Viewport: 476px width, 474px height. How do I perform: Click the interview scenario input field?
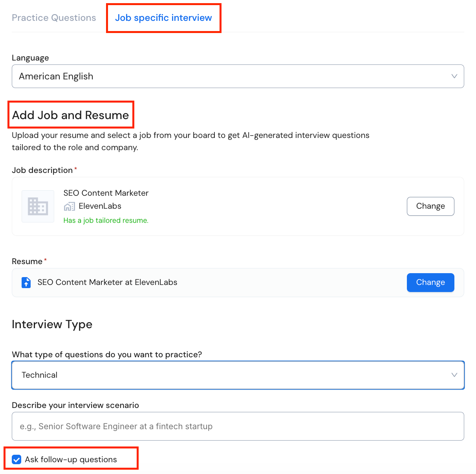coord(238,426)
